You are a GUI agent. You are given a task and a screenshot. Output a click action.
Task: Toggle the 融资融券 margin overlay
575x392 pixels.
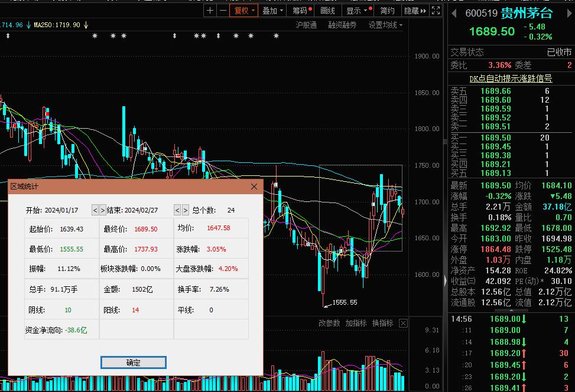(342, 25)
